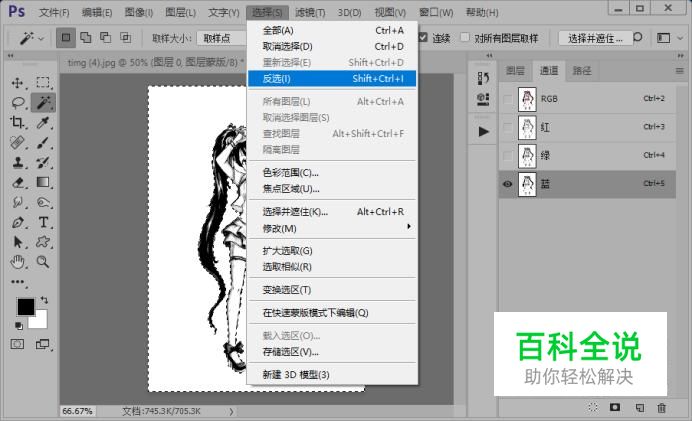Screen dimensions: 692x421
Task: Select the Pen tool
Action: pos(18,222)
